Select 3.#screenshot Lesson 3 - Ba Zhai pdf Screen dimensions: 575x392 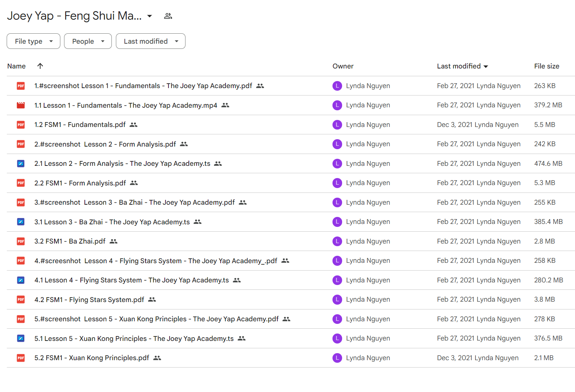[135, 202]
